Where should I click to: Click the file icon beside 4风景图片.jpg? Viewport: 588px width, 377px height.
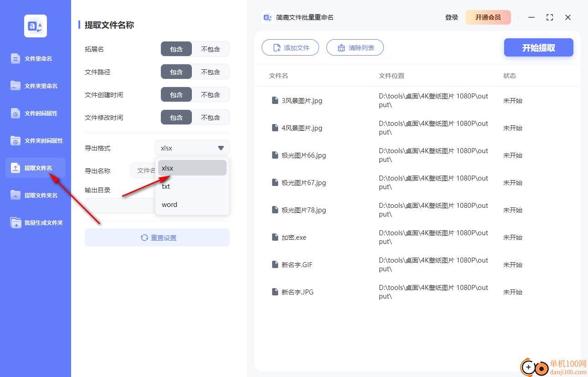pyautogui.click(x=275, y=128)
